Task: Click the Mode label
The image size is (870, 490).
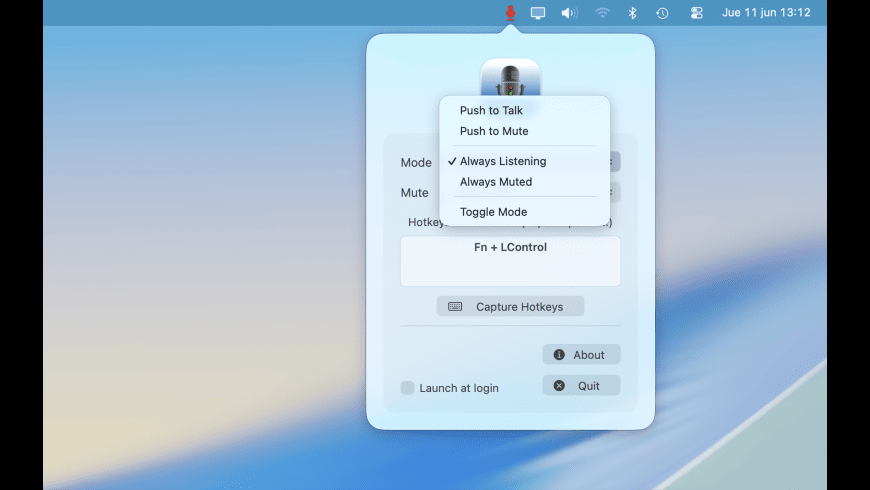Action: coord(416,163)
